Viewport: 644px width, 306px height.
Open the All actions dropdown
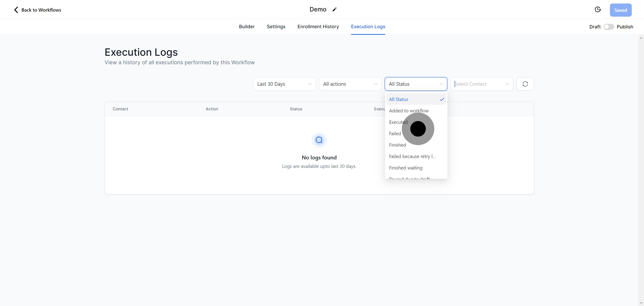pyautogui.click(x=350, y=84)
